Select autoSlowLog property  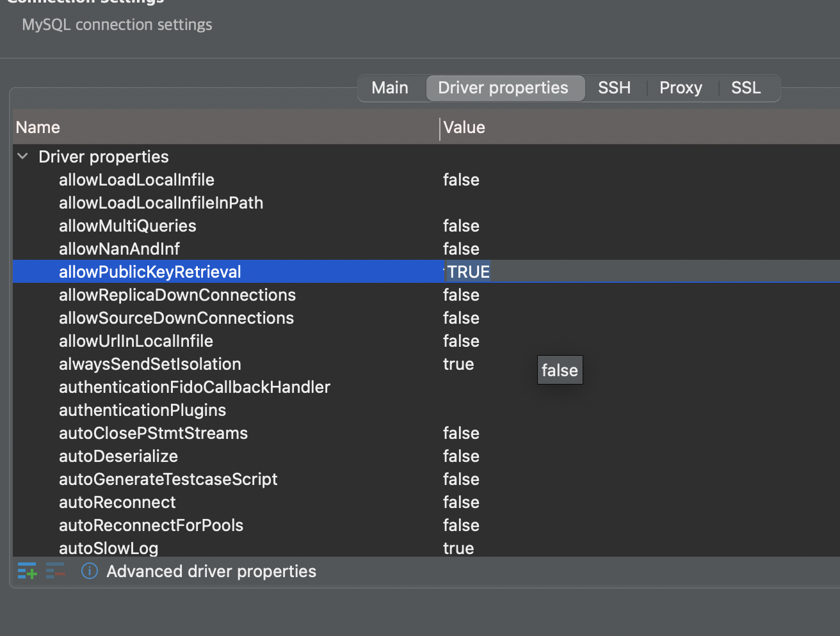pyautogui.click(x=108, y=548)
